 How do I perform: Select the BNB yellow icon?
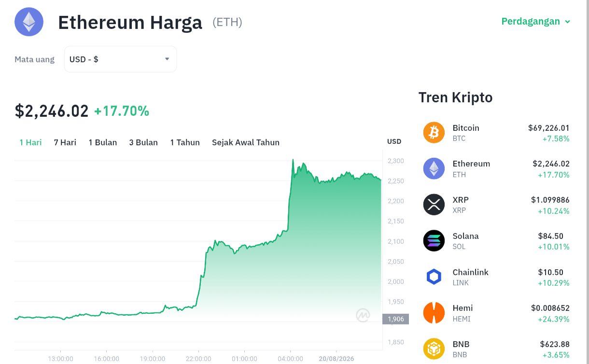[x=434, y=349]
